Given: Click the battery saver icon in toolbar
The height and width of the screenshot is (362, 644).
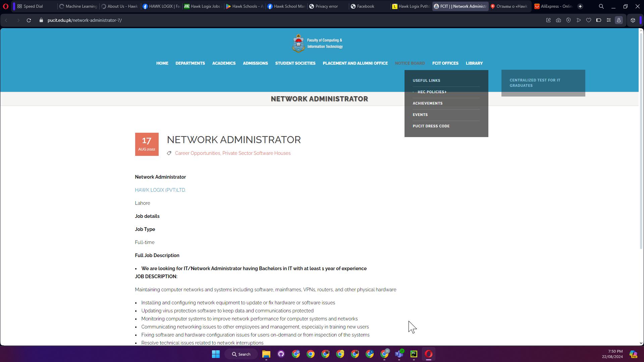Looking at the screenshot, I should pos(599,20).
